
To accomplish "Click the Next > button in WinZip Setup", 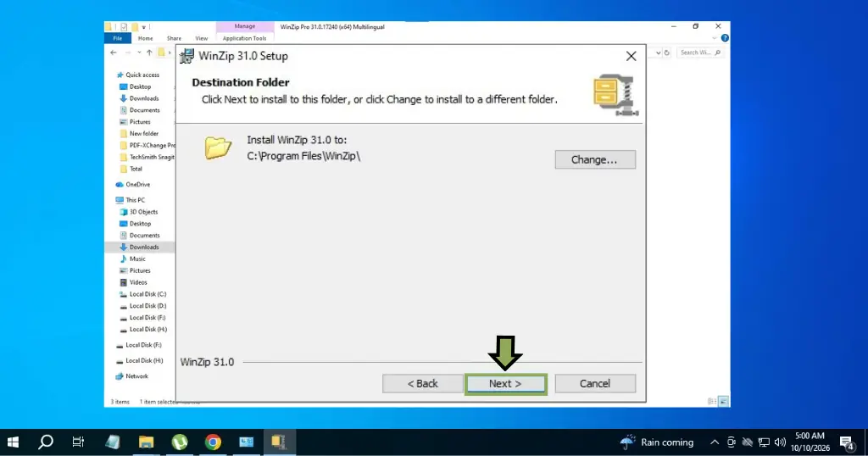I will (x=506, y=383).
